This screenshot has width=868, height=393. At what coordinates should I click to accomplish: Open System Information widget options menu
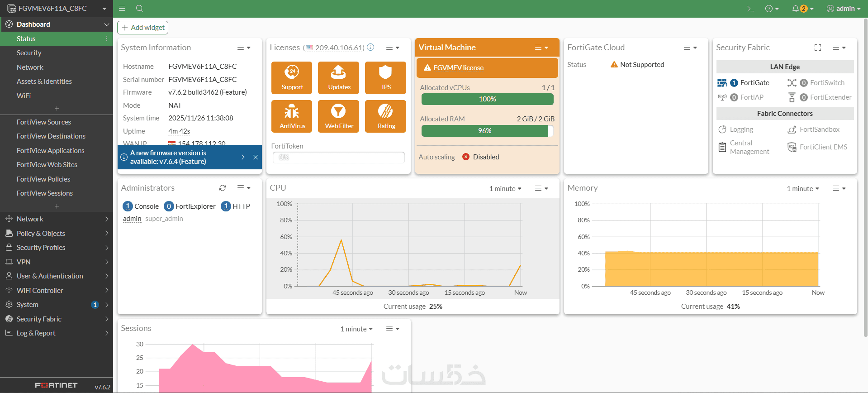coord(244,48)
